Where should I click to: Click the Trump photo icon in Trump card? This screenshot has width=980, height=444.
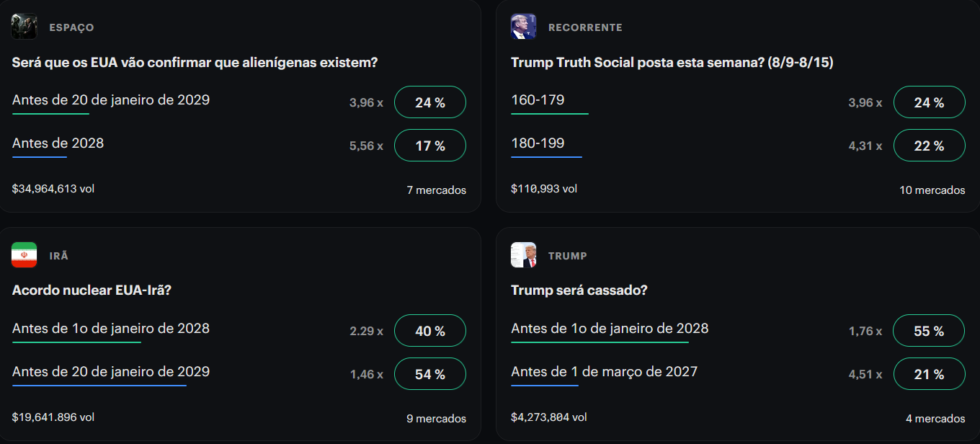pyautogui.click(x=523, y=255)
